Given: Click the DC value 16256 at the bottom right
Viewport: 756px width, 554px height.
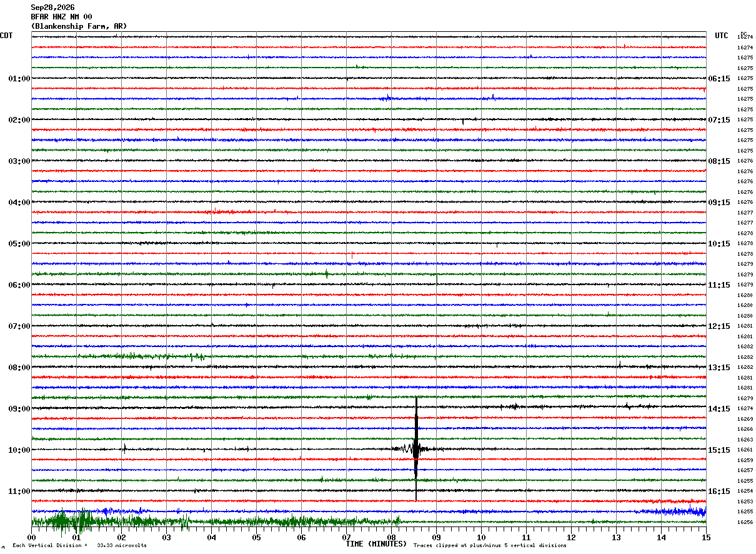Looking at the screenshot, I should pos(745,522).
